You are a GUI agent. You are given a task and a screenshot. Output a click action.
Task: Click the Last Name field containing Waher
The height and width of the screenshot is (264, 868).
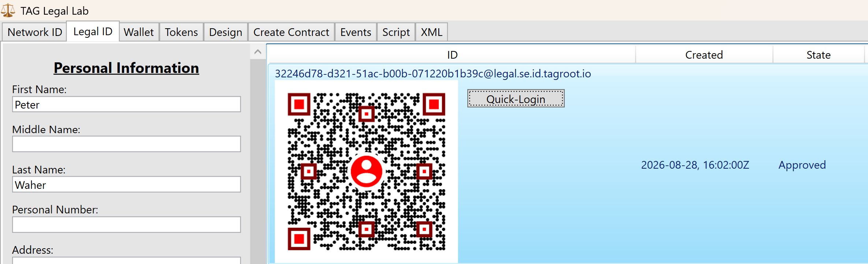click(126, 184)
